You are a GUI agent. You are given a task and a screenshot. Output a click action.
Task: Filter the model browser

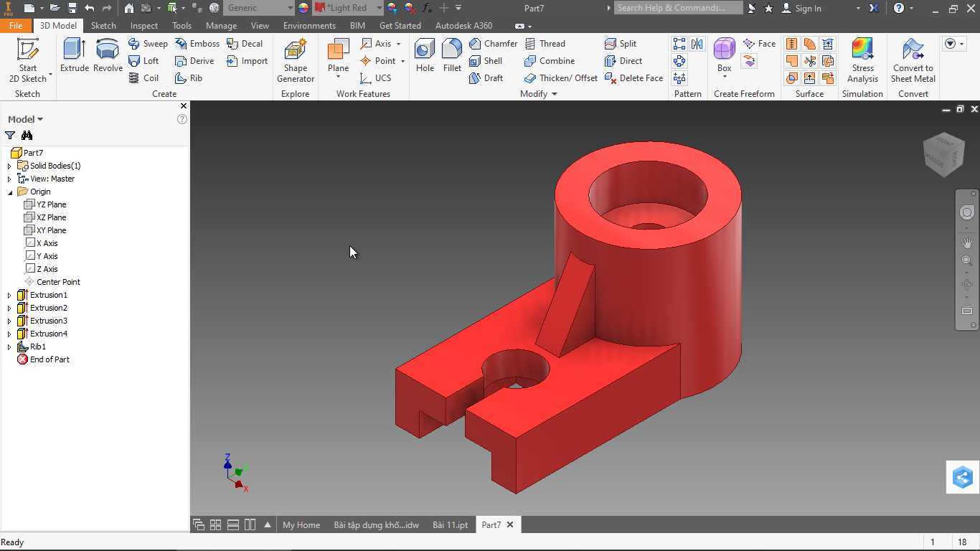(10, 135)
